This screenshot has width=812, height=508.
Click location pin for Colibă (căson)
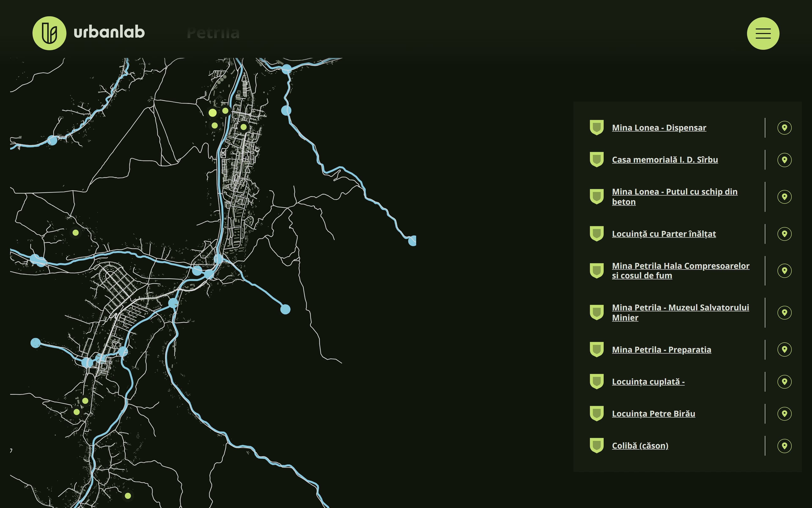click(785, 446)
